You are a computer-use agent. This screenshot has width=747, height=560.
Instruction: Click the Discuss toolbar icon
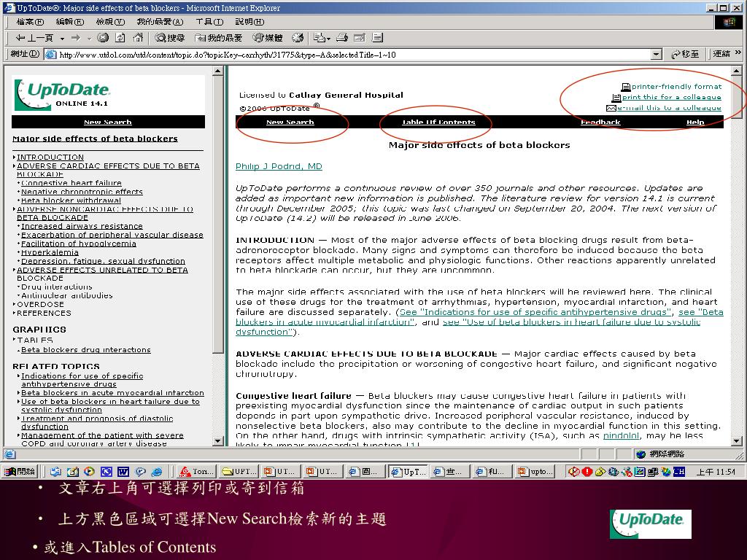click(377, 38)
